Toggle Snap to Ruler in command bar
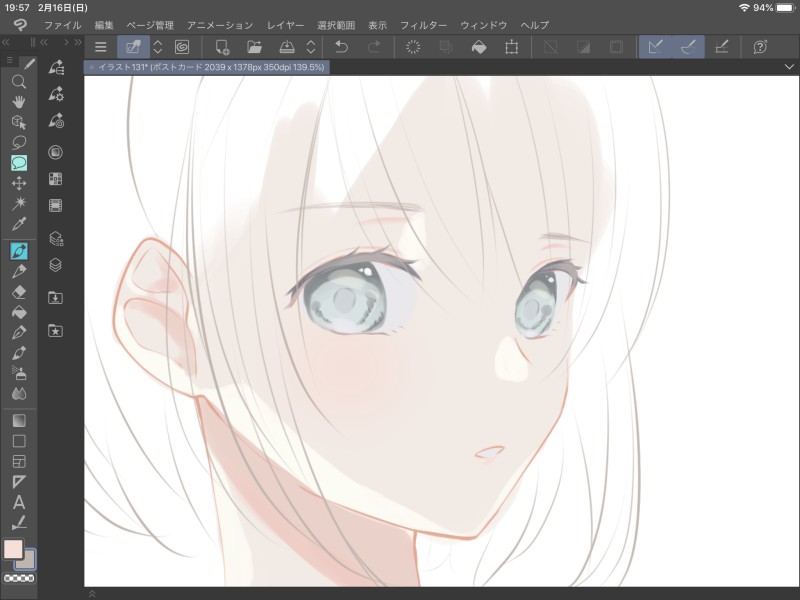This screenshot has height=600, width=800. 655,47
